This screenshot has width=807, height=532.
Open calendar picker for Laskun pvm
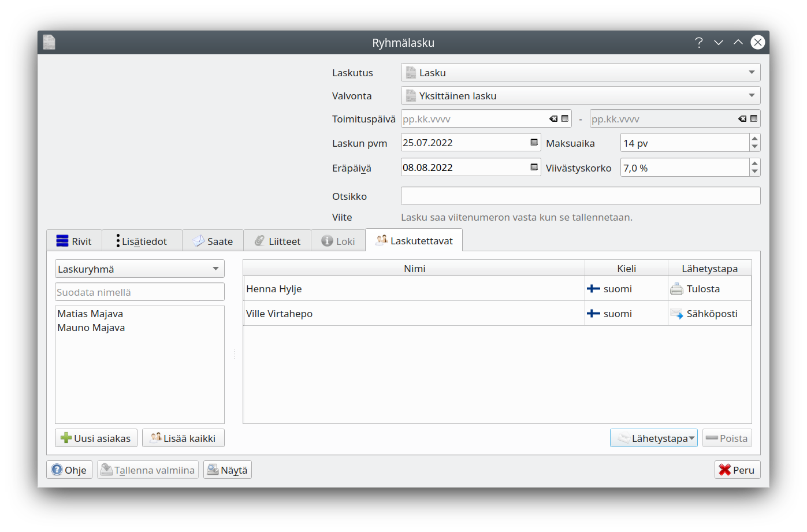click(x=534, y=143)
